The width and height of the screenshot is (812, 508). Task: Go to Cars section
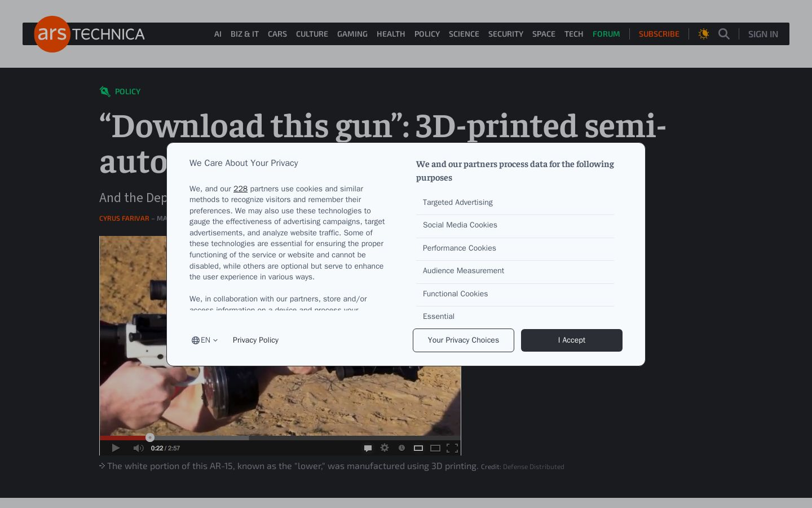coord(277,34)
